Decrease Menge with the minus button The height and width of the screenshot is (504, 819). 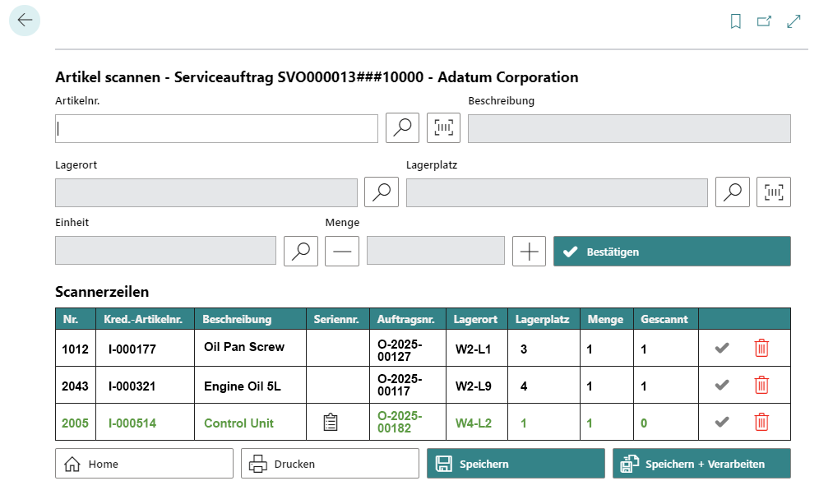coord(342,252)
